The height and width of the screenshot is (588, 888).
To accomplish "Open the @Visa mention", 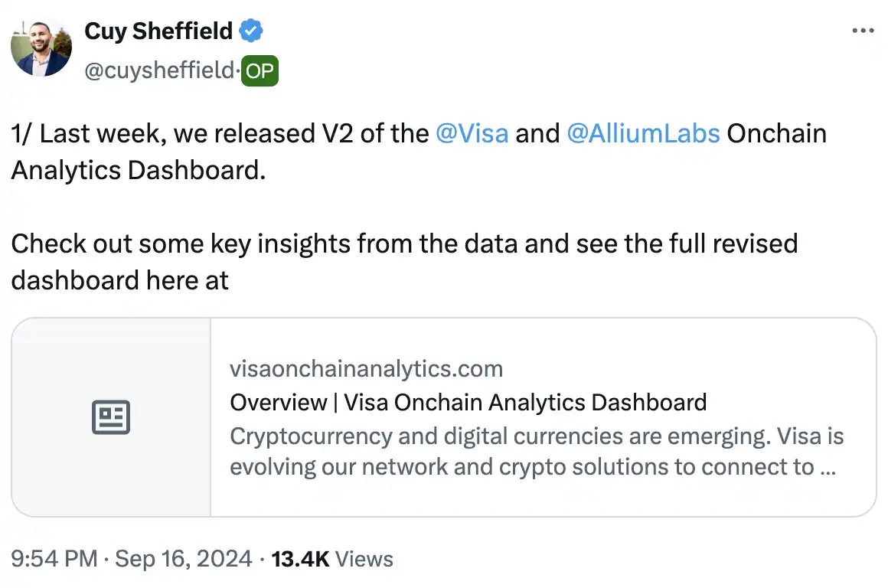I will (x=472, y=133).
